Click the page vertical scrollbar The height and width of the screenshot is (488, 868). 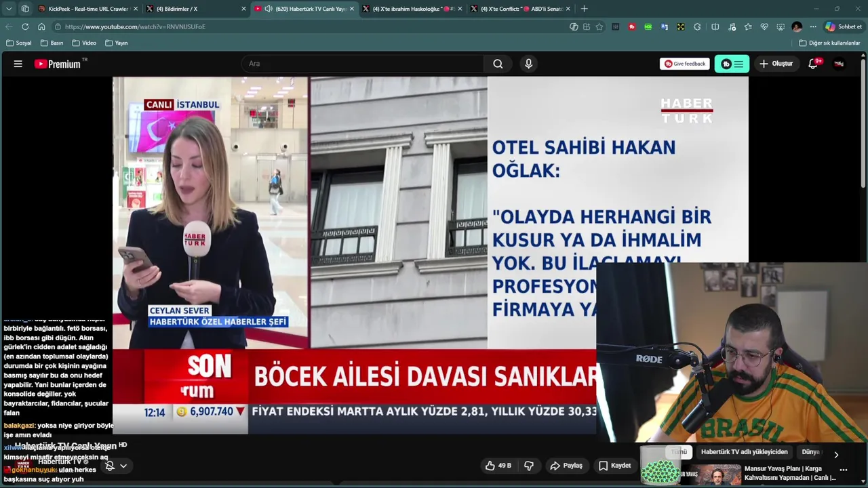[864, 122]
